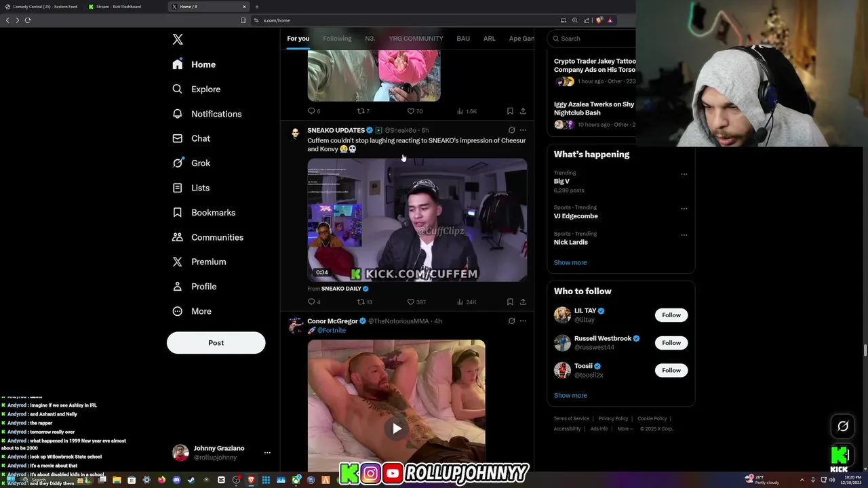Like the top post with 70 likes
The width and height of the screenshot is (868, 488).
[414, 111]
